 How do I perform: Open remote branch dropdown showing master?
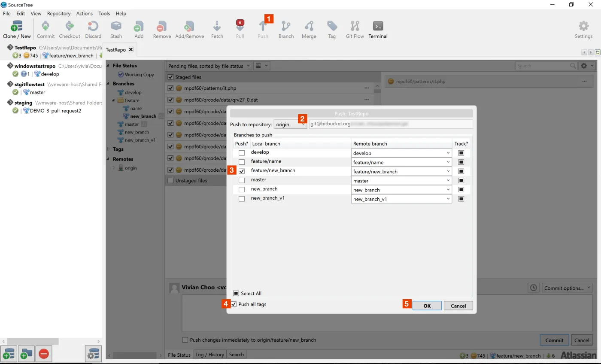click(x=401, y=181)
